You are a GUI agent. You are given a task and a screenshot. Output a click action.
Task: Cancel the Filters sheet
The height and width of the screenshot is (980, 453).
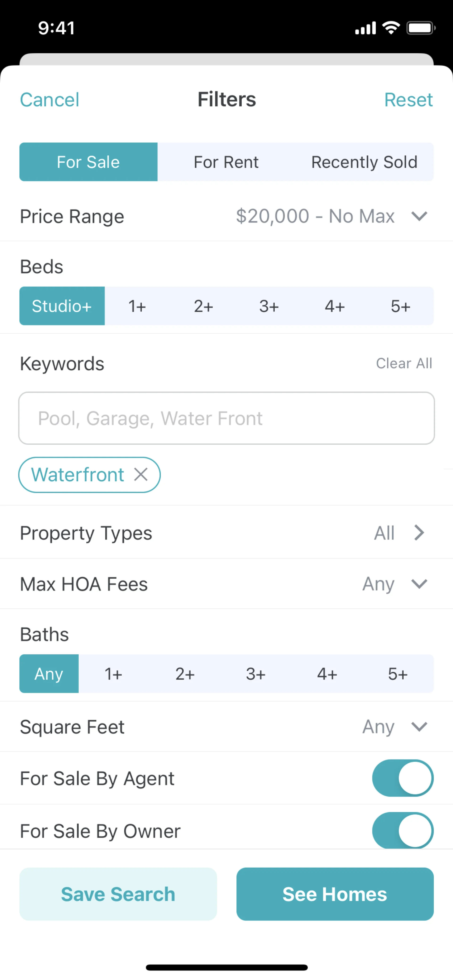point(50,100)
